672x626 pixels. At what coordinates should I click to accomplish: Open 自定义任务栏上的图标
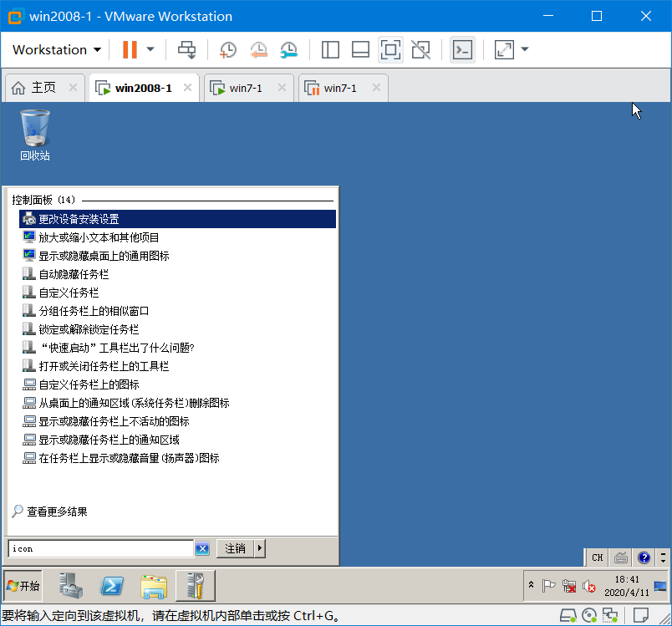177,384
